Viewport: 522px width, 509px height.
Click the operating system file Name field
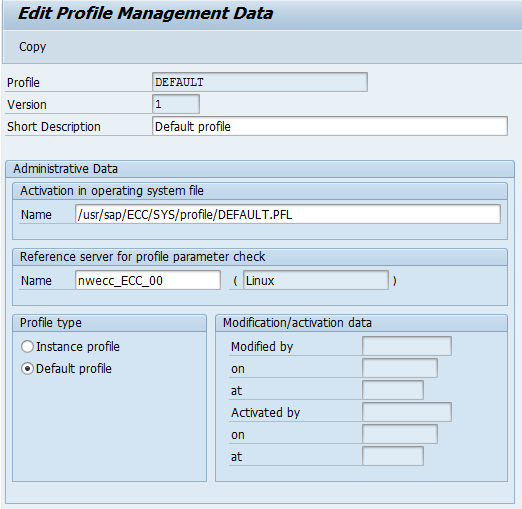(288, 214)
